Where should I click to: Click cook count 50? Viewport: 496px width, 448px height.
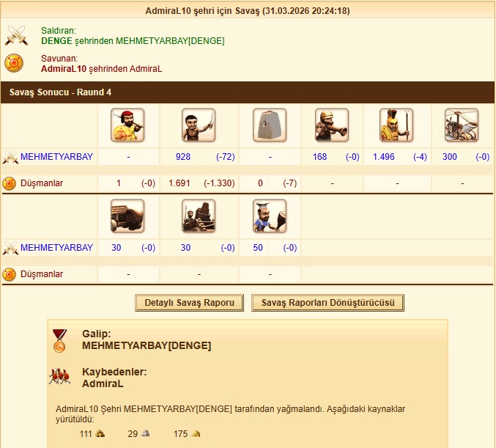pos(258,248)
